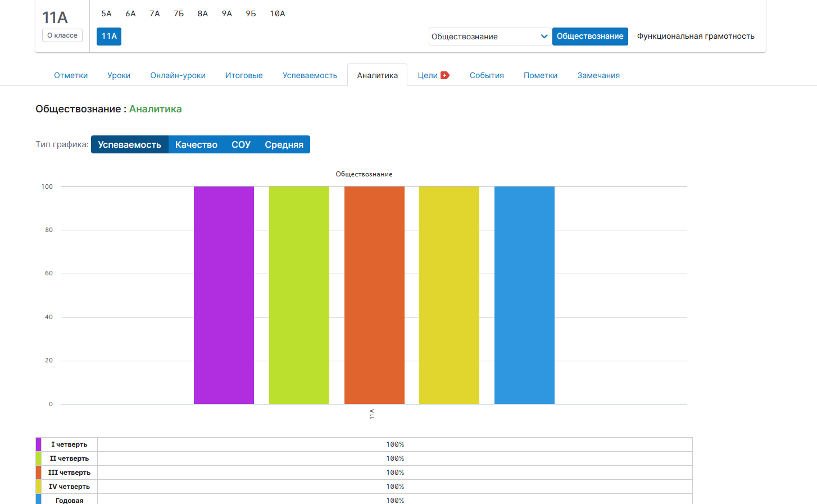
Task: Switch chart type to Качество
Action: pyautogui.click(x=196, y=144)
